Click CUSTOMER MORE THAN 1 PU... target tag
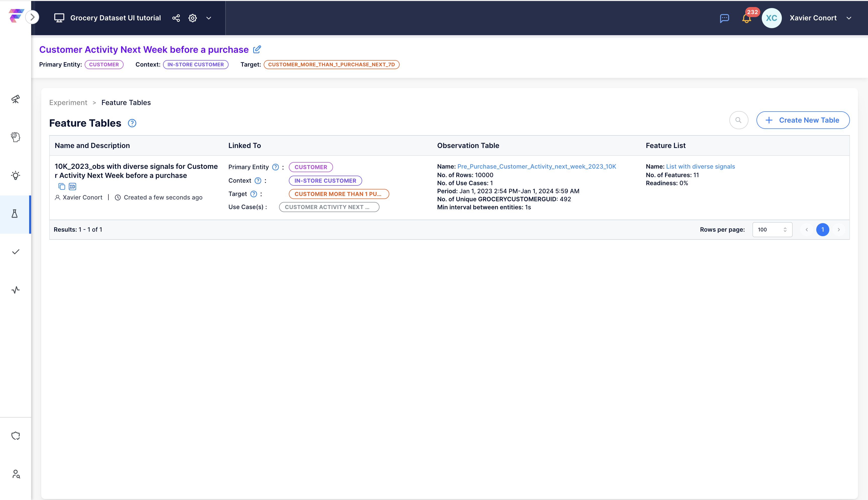This screenshot has width=868, height=500. coord(339,194)
